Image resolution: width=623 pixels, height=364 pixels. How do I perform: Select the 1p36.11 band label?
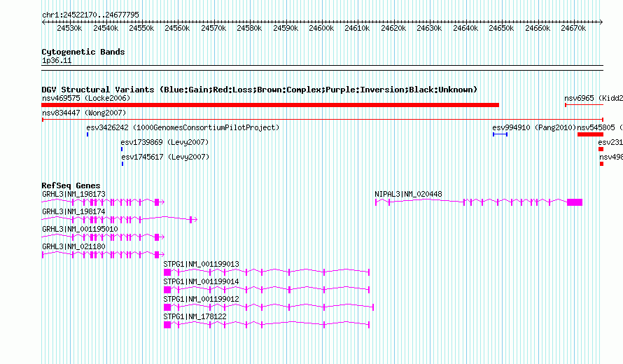[57, 60]
